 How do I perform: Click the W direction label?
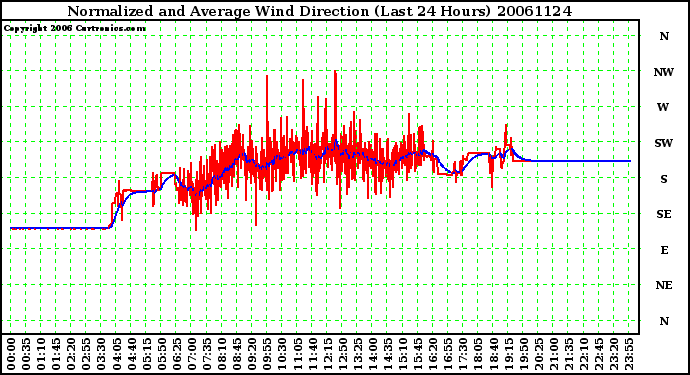[x=663, y=107]
